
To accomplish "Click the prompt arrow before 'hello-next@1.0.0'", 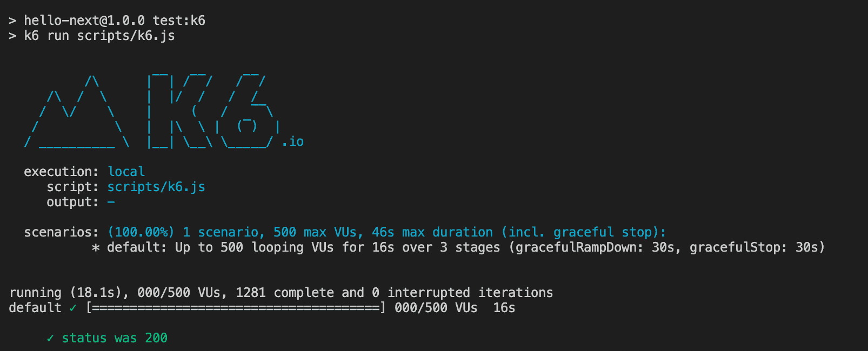I will (12, 21).
